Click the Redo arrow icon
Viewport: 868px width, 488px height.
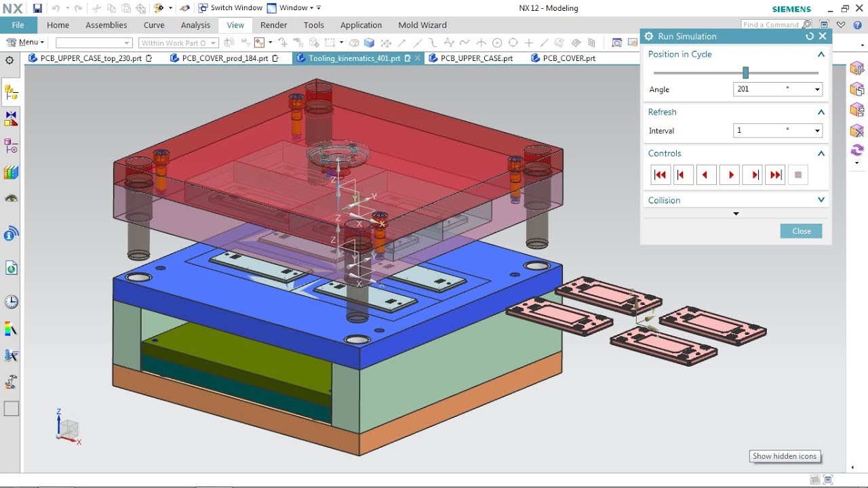[x=78, y=8]
